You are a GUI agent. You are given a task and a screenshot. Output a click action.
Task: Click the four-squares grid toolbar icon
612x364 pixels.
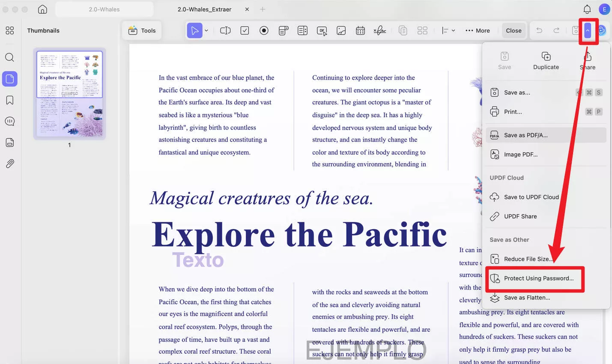point(422,30)
